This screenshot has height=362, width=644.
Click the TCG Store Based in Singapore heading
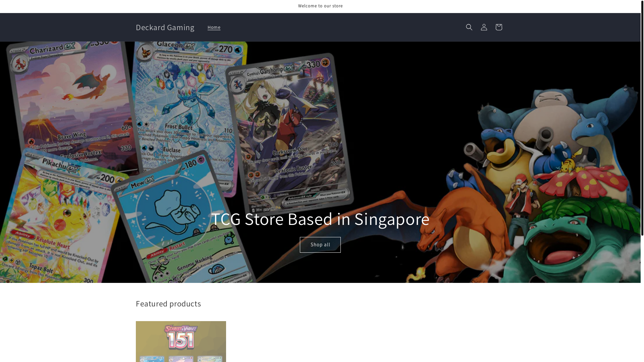320,219
